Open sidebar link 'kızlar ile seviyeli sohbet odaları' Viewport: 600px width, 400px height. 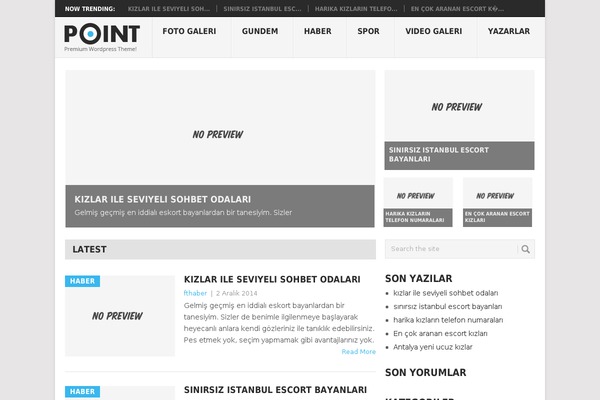coord(446,293)
